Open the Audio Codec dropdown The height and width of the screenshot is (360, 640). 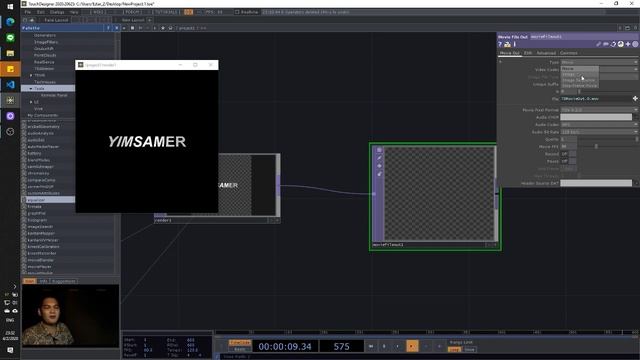pyautogui.click(x=599, y=124)
